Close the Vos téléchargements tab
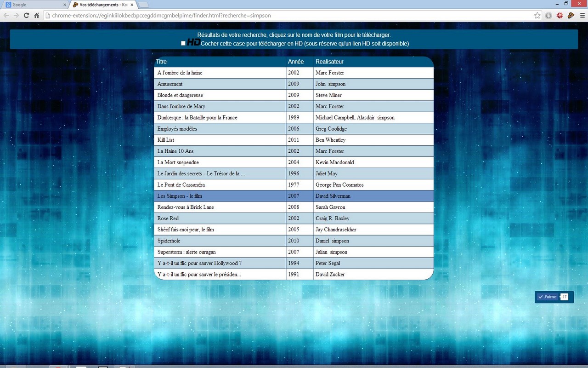Image resolution: width=588 pixels, height=368 pixels. [132, 5]
